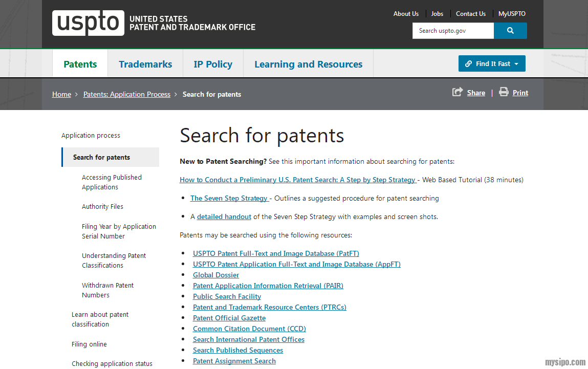The image size is (588, 369).
Task: Open USPTO Patent Full-Text Database (PatFT)
Action: (276, 253)
